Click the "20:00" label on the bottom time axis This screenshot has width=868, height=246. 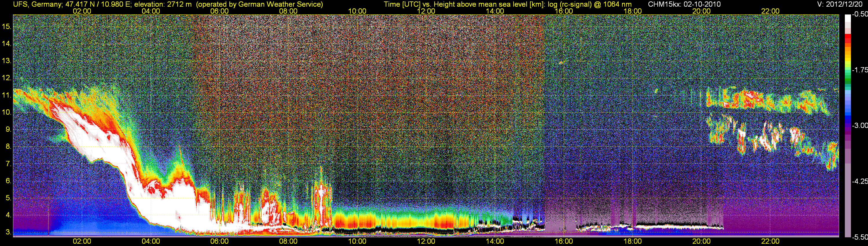coord(702,241)
